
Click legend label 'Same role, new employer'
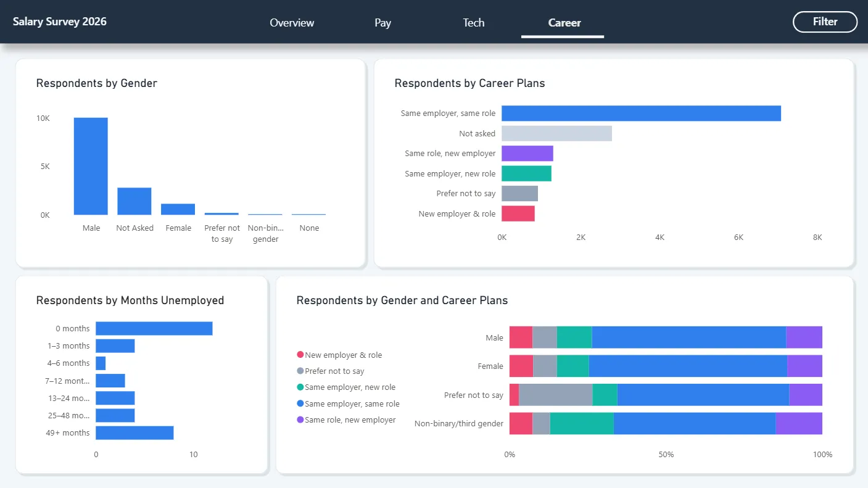350,420
